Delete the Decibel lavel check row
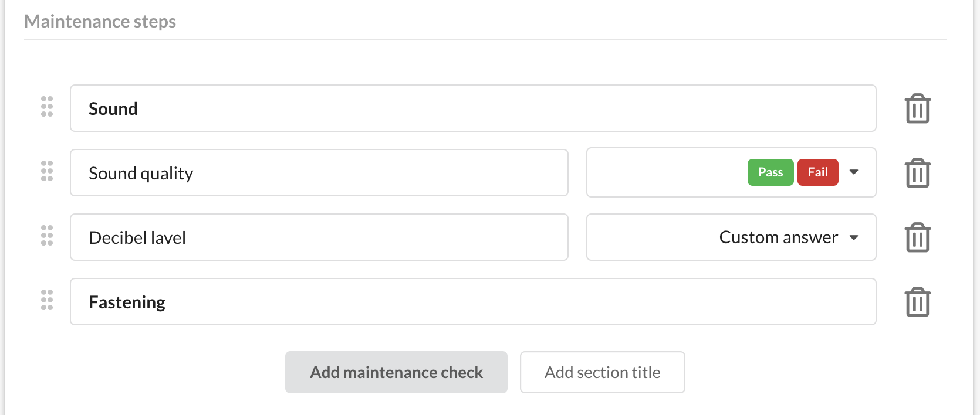The image size is (980, 415). point(917,237)
